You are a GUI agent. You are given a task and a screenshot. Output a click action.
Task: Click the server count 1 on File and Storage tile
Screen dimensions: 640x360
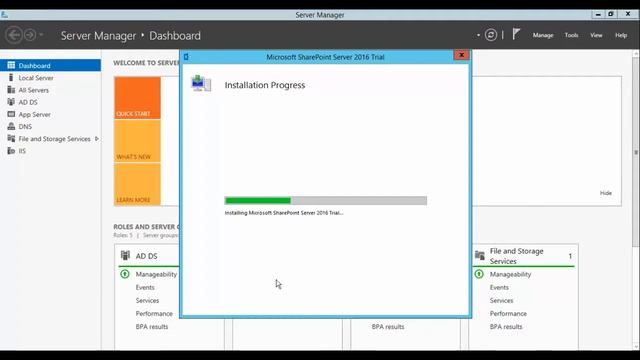(x=570, y=256)
